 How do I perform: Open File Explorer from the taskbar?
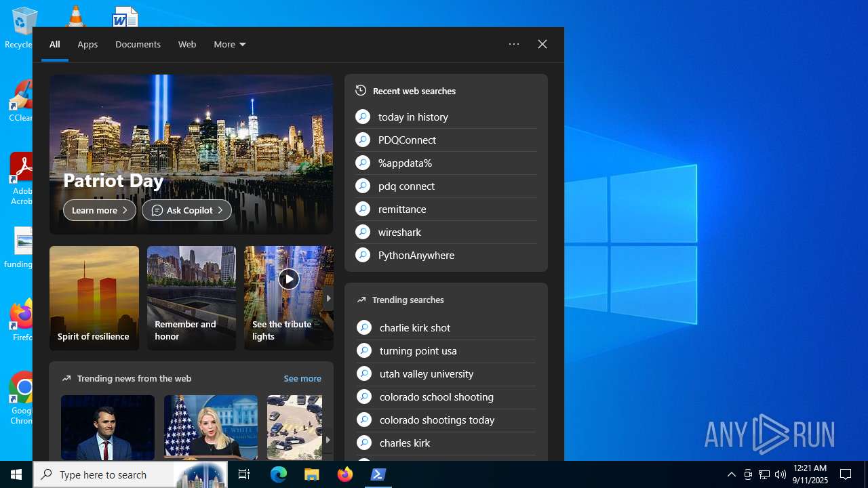coord(312,474)
